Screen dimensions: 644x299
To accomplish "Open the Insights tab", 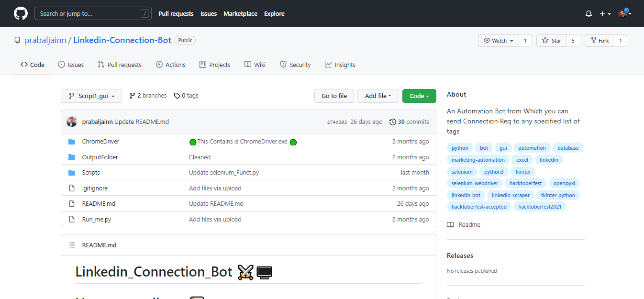I will [340, 65].
